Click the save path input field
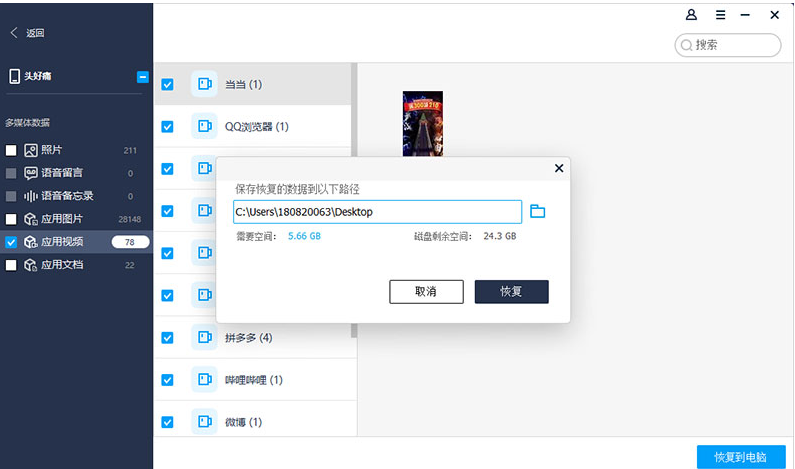This screenshot has height=469, width=795. [377, 211]
